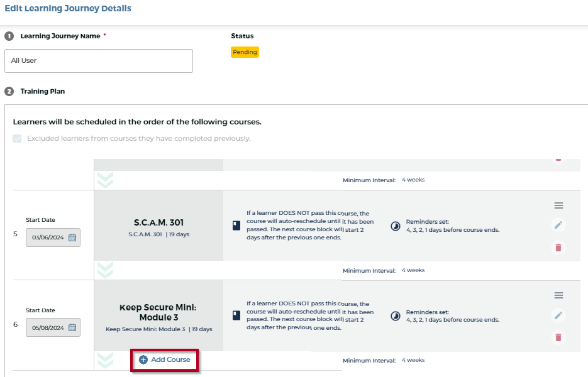Viewport: 588px width, 377px height.
Task: Click the Add Course link
Action: [x=165, y=360]
